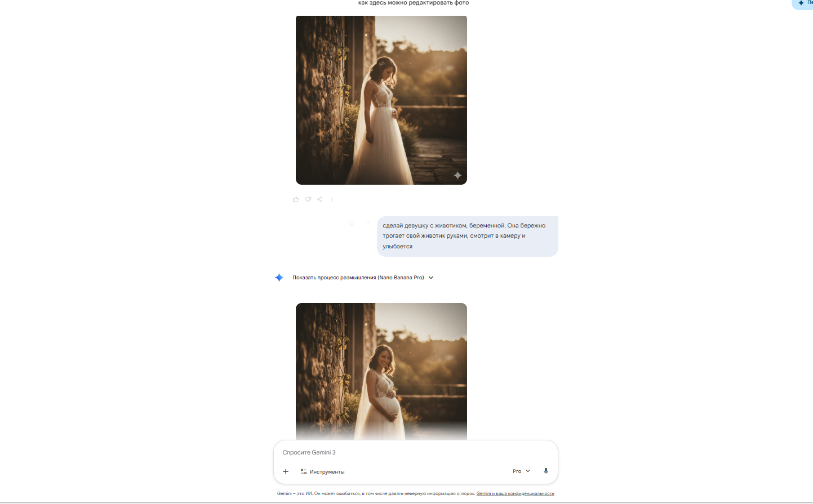
Task: Open the first generated bride image
Action: (x=381, y=100)
